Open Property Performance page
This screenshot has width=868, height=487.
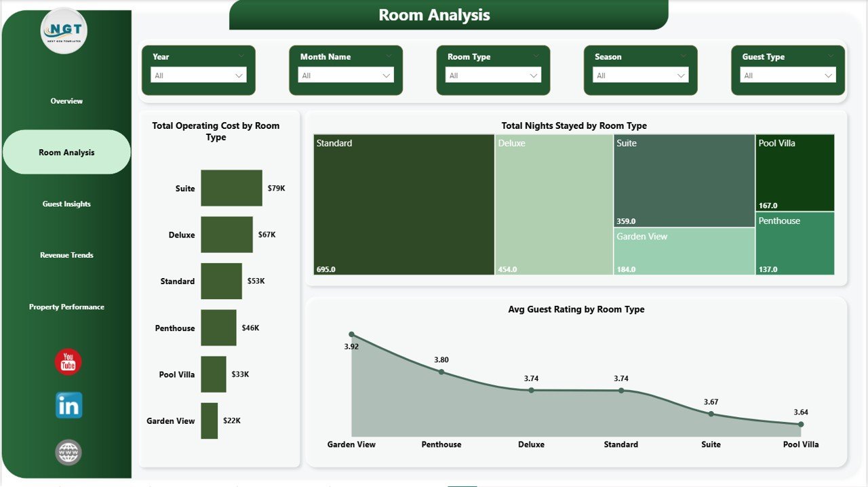click(66, 307)
